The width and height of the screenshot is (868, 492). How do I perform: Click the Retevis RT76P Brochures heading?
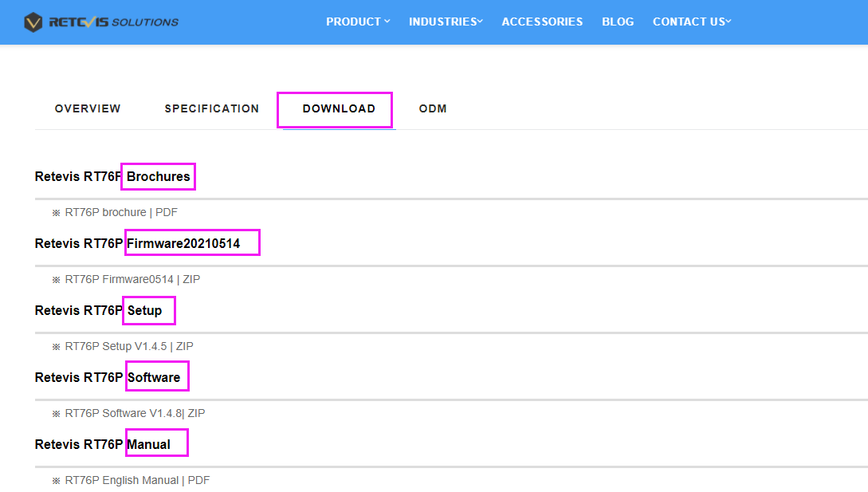[112, 177]
